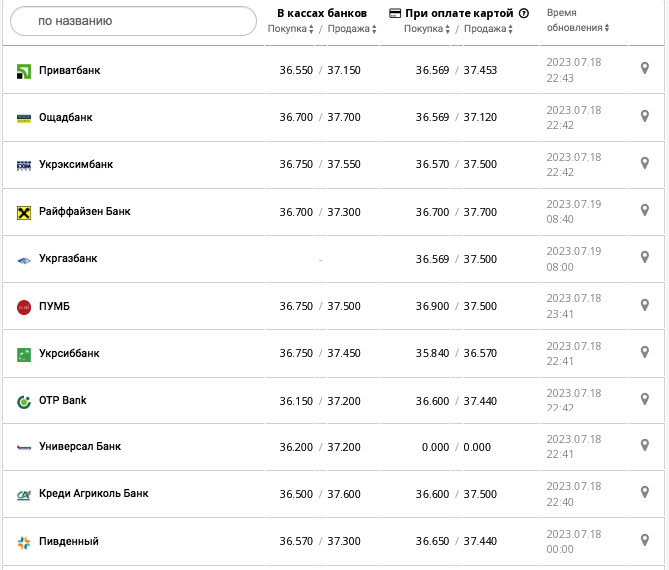The image size is (669, 570).
Task: Open the Универсал Банк link
Action: tap(79, 447)
